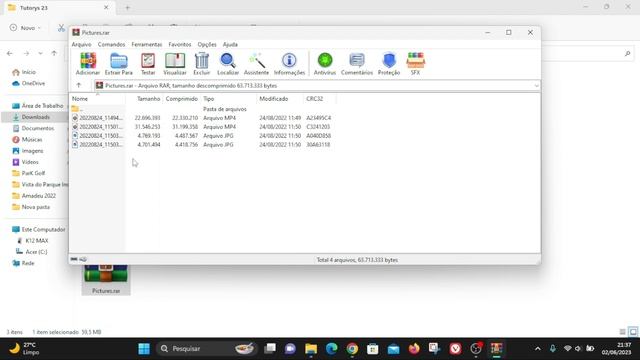Click Novo button in File Explorer
640x360 pixels.
(x=25, y=28)
